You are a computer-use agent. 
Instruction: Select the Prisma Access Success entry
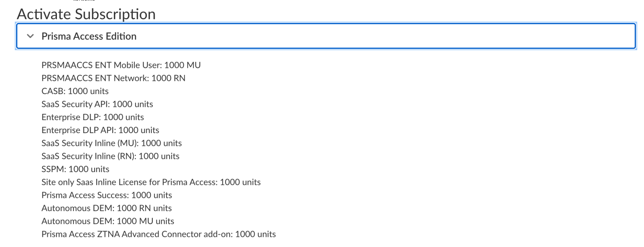pyautogui.click(x=107, y=195)
